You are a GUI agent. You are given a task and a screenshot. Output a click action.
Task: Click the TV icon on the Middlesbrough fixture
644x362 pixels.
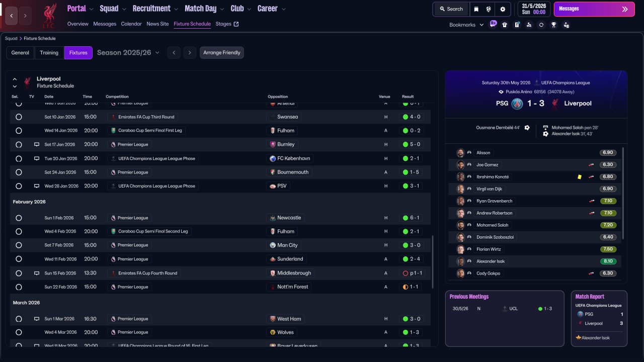(36, 273)
